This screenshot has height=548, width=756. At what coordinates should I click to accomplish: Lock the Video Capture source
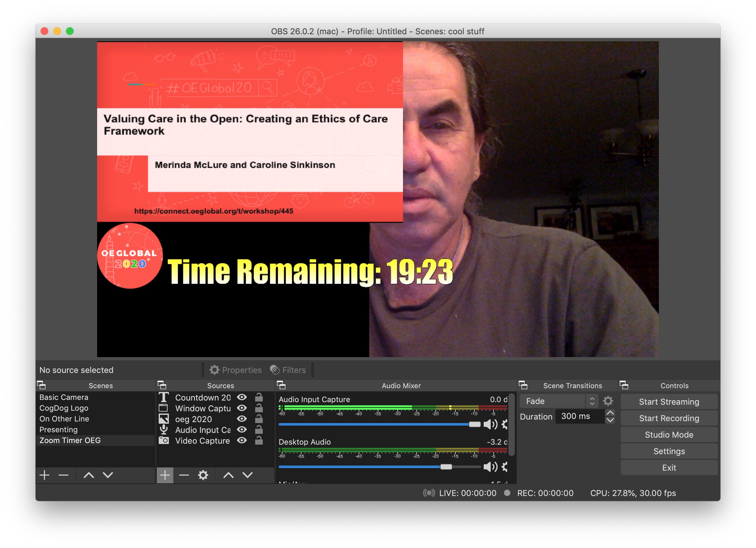(259, 440)
